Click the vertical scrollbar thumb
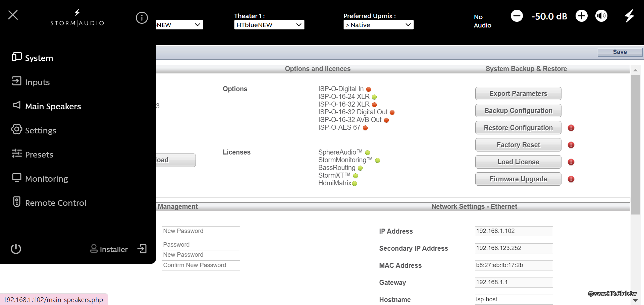The image size is (644, 305). [x=635, y=145]
